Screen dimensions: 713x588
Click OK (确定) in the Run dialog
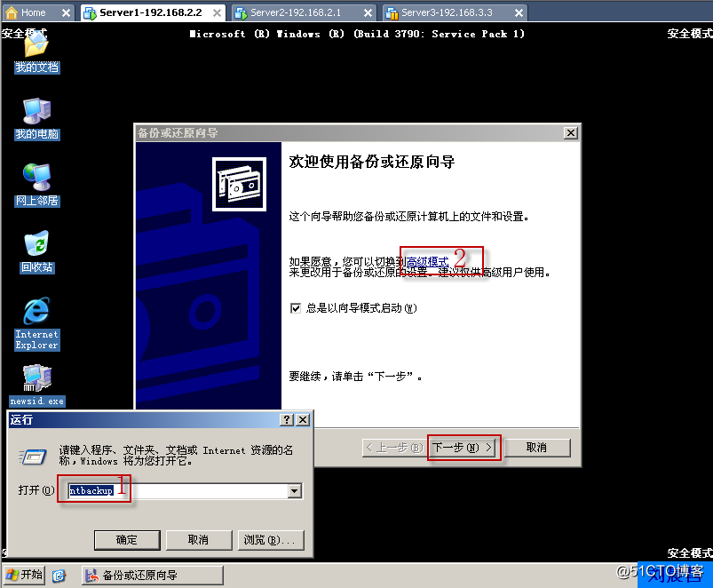(x=127, y=540)
